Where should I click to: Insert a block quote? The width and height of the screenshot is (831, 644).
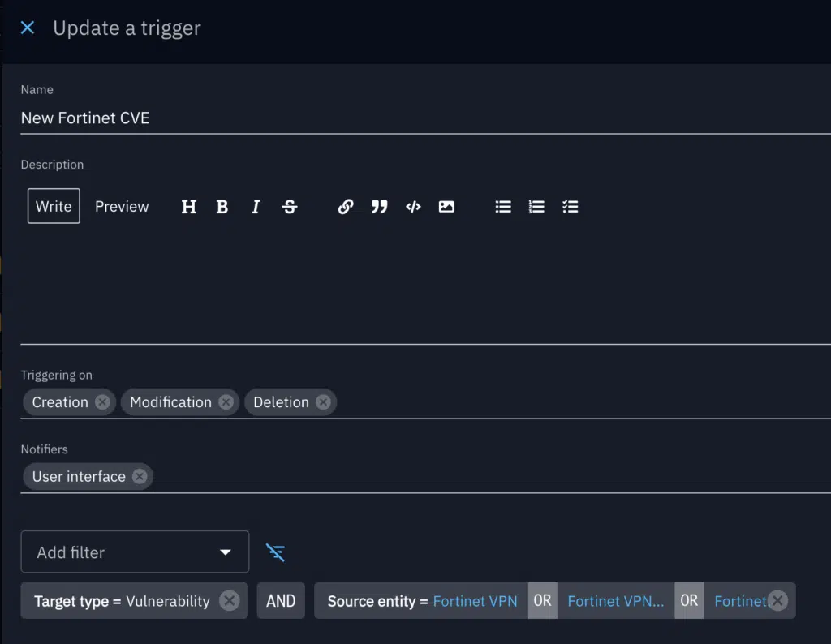pos(379,207)
